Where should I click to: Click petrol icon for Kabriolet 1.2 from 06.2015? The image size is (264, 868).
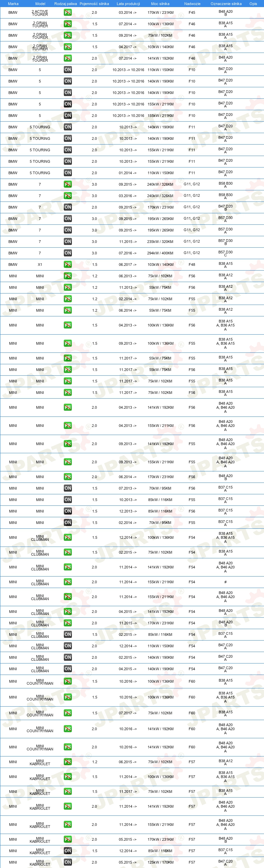(68, 762)
